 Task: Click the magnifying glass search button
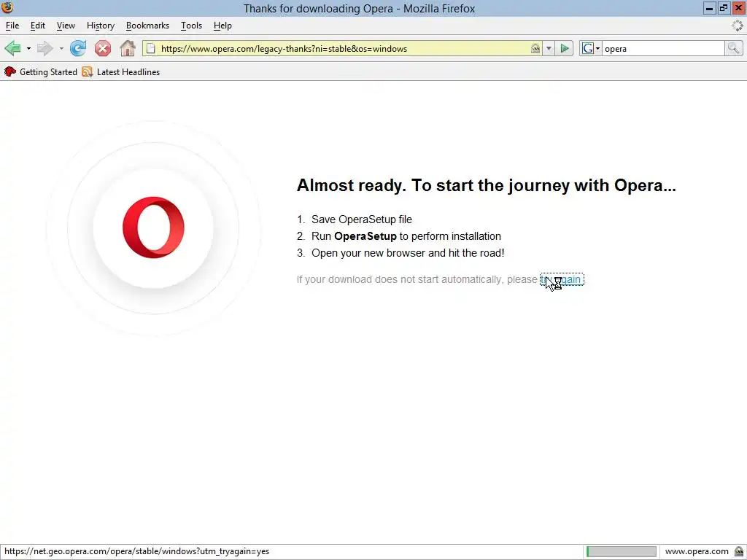(x=733, y=48)
